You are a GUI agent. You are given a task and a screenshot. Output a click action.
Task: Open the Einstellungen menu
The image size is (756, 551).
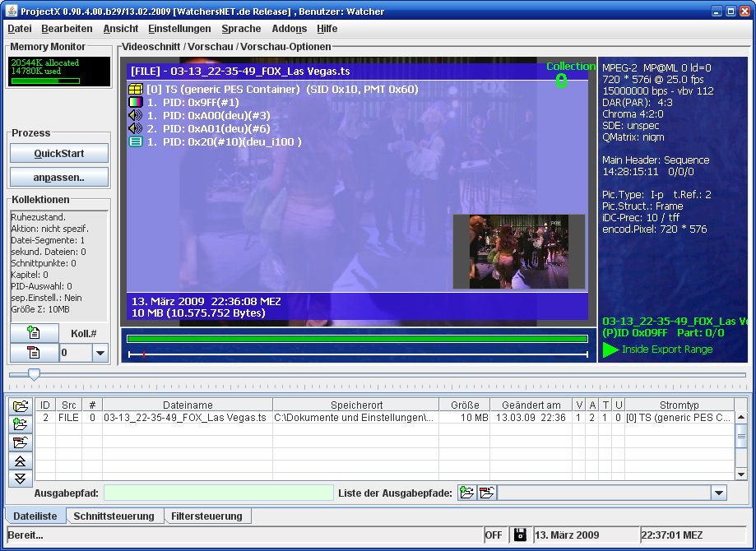pyautogui.click(x=179, y=29)
